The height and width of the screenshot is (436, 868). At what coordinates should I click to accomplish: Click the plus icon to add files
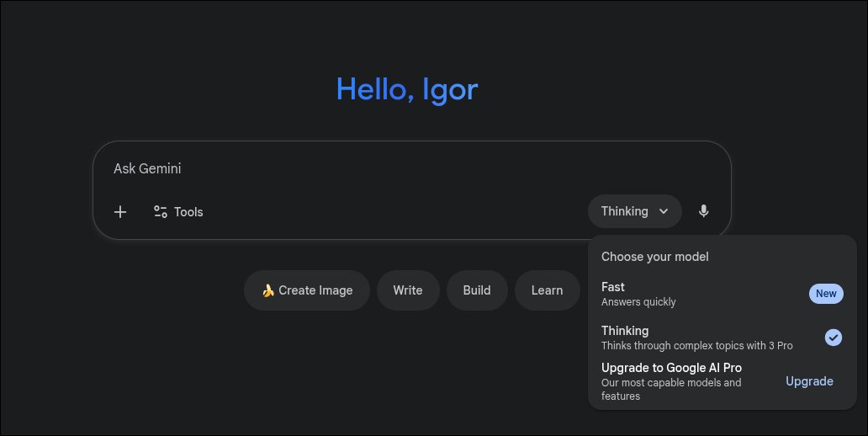pyautogui.click(x=120, y=211)
